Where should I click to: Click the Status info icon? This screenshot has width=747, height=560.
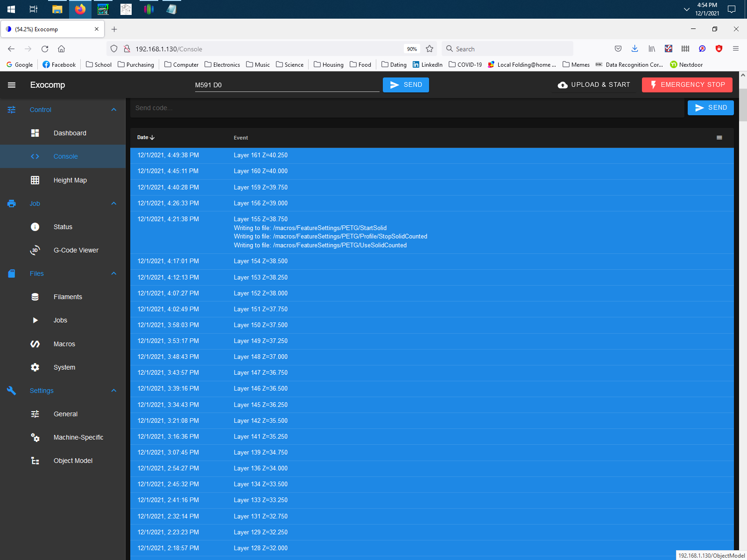click(x=35, y=227)
